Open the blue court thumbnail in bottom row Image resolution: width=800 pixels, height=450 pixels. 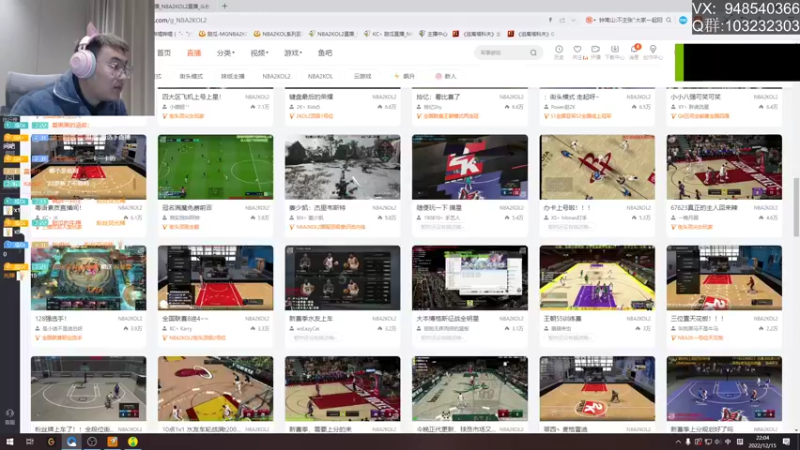[x=724, y=388]
